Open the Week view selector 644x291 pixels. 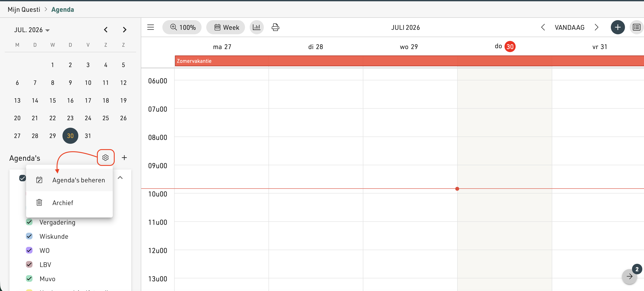tap(226, 27)
